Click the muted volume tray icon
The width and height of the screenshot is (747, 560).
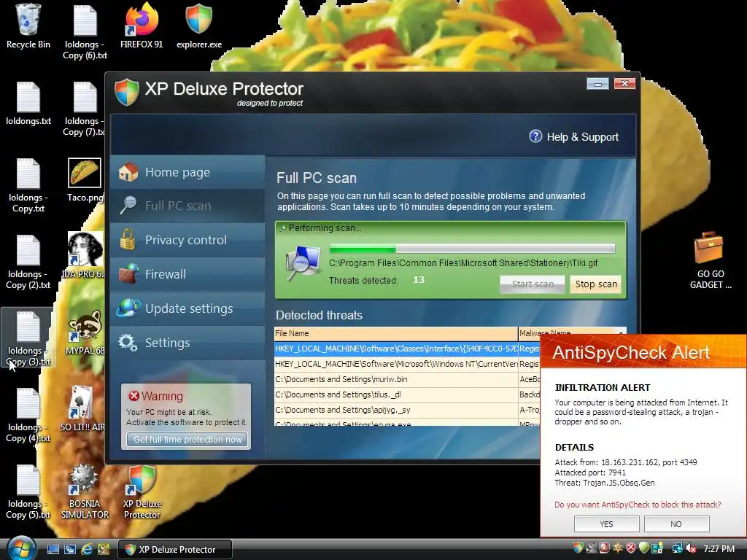pyautogui.click(x=691, y=549)
